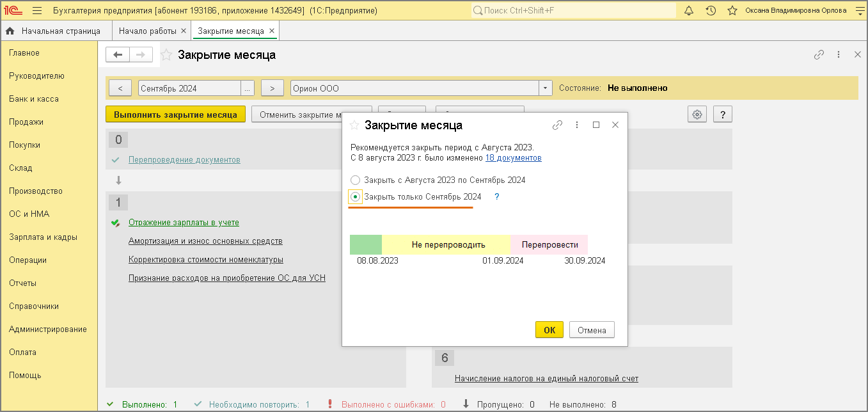Open Производство section

36,191
